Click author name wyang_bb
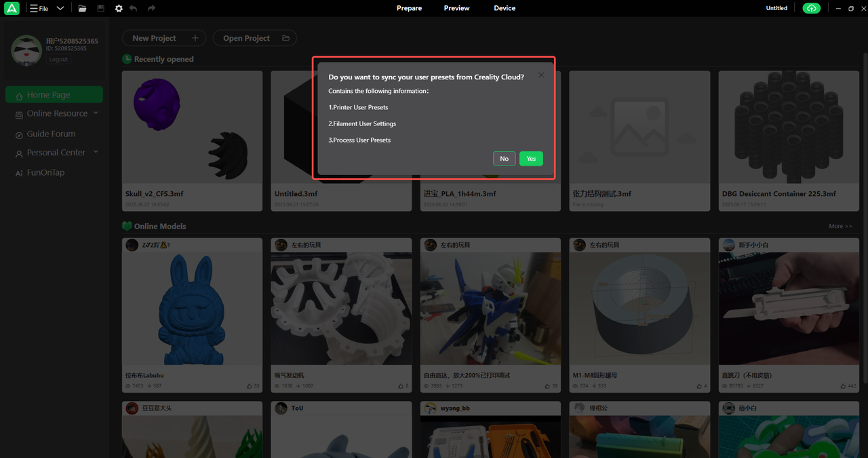Image resolution: width=868 pixels, height=458 pixels. coord(456,408)
